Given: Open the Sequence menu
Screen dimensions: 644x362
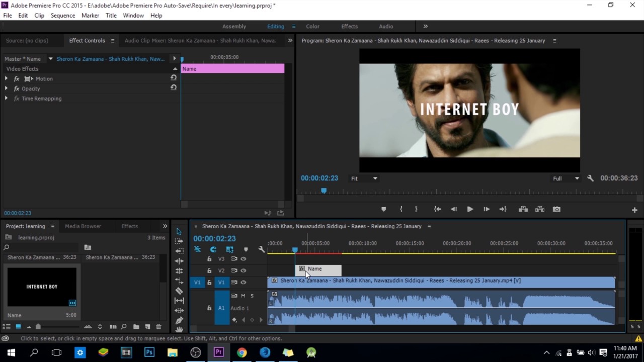Looking at the screenshot, I should tap(63, 16).
